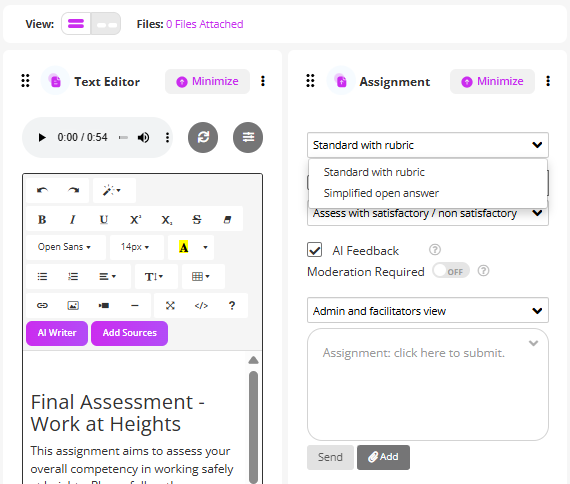This screenshot has height=484, width=570.
Task: Toggle the Moderation Required switch
Action: coord(451,271)
